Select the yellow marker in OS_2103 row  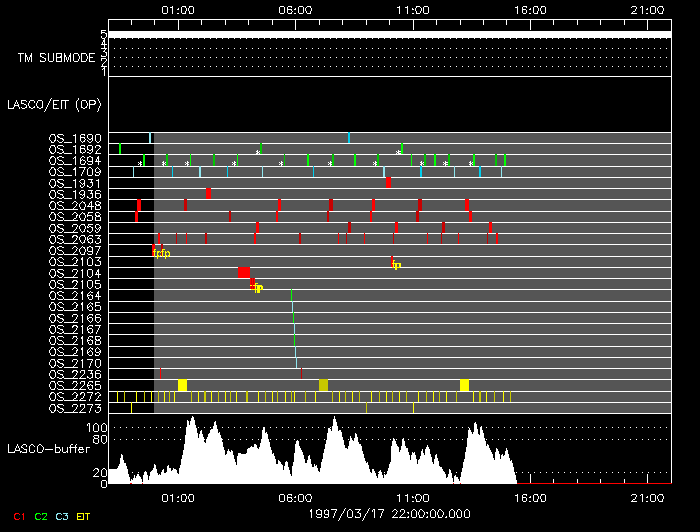[397, 265]
